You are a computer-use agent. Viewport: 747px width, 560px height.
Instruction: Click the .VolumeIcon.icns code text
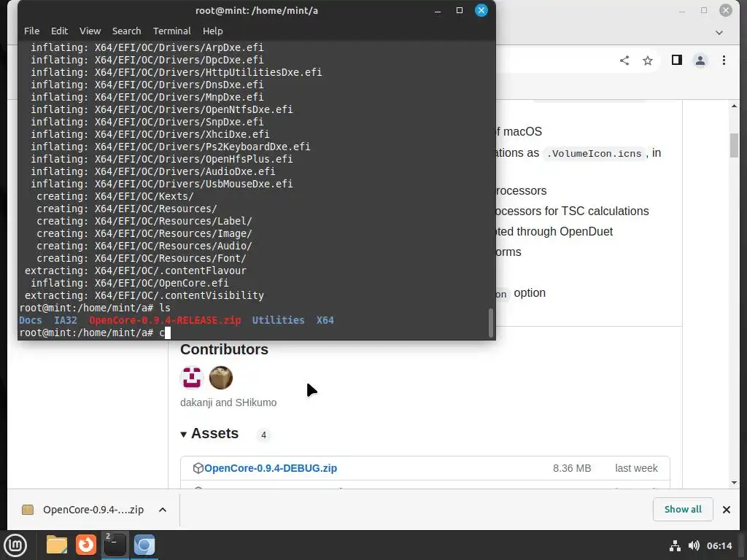coord(595,154)
